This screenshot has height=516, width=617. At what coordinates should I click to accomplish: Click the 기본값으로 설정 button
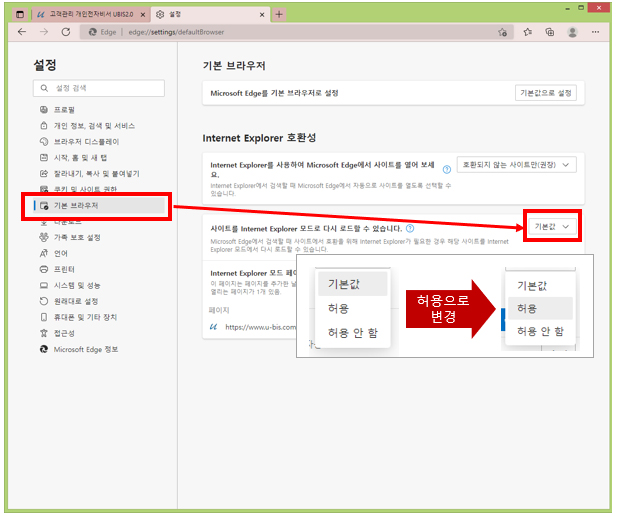pyautogui.click(x=546, y=93)
